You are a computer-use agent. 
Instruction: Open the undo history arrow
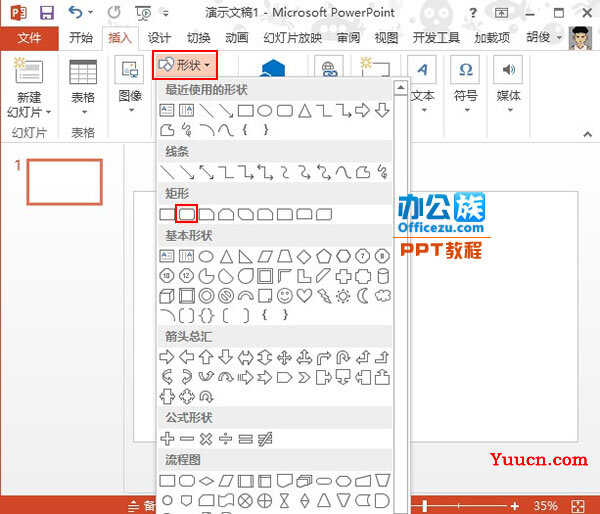pyautogui.click(x=91, y=13)
